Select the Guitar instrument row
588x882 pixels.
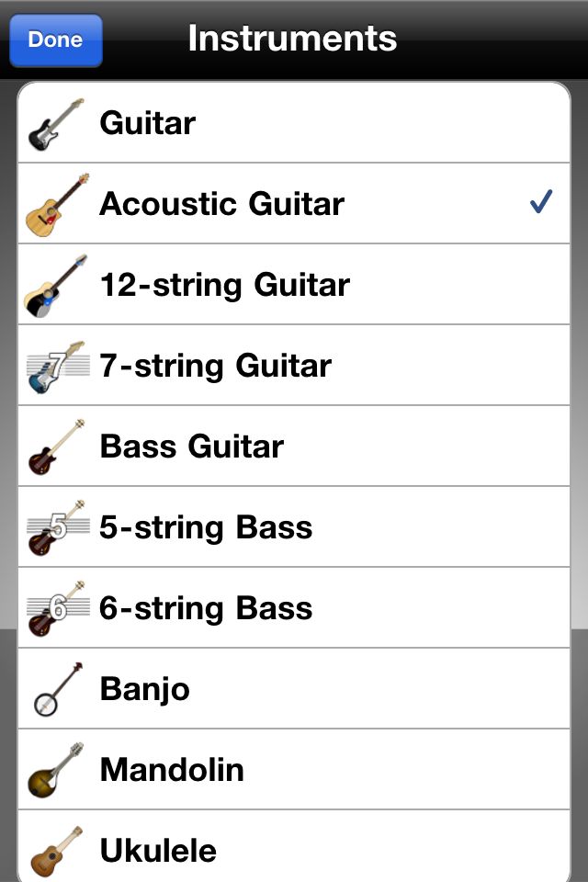click(294, 122)
